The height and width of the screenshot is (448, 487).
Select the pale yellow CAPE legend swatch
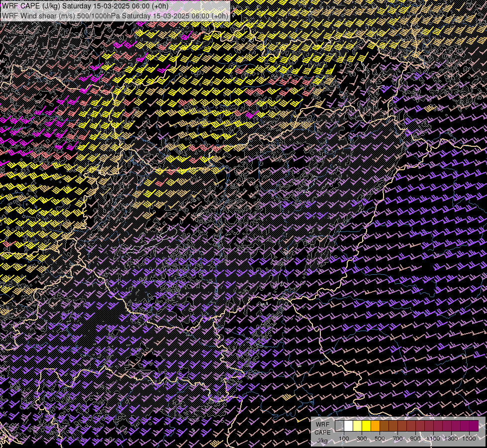358,426
